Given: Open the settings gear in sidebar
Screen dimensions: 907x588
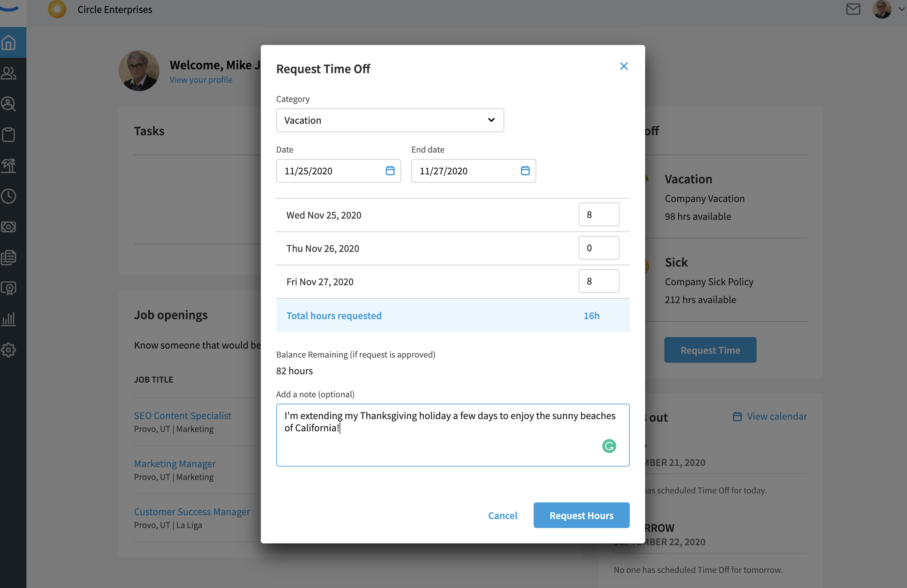Looking at the screenshot, I should pos(9,349).
